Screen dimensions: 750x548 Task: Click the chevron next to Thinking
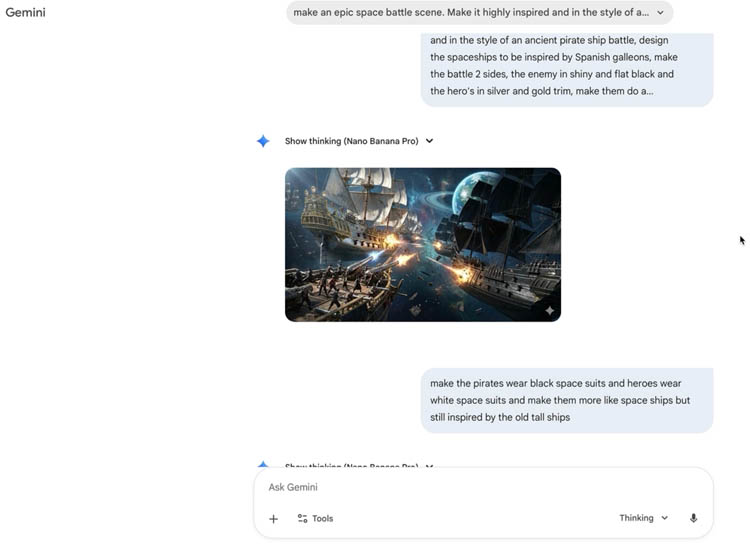664,518
